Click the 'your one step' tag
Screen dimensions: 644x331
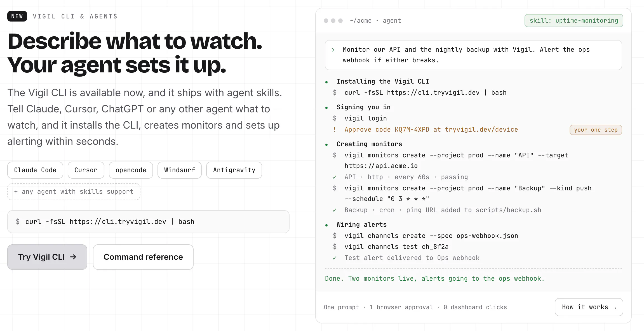click(x=596, y=130)
